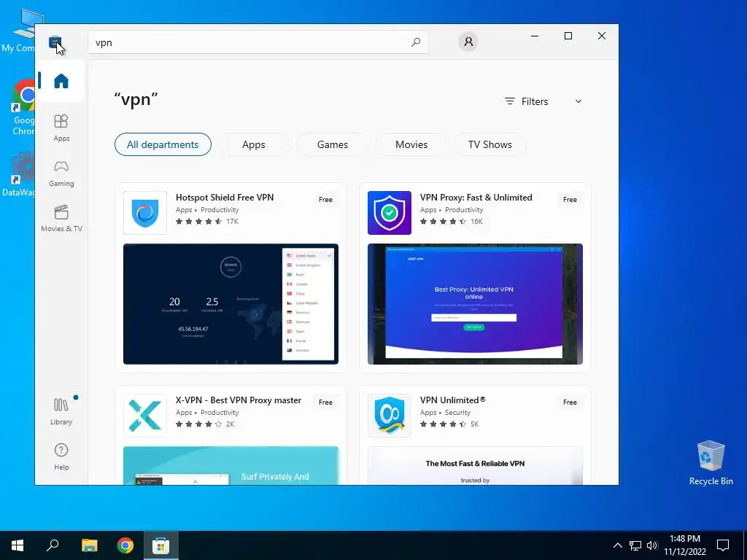Show hidden system tray icons
Screen dimensions: 747x560
coord(617,545)
